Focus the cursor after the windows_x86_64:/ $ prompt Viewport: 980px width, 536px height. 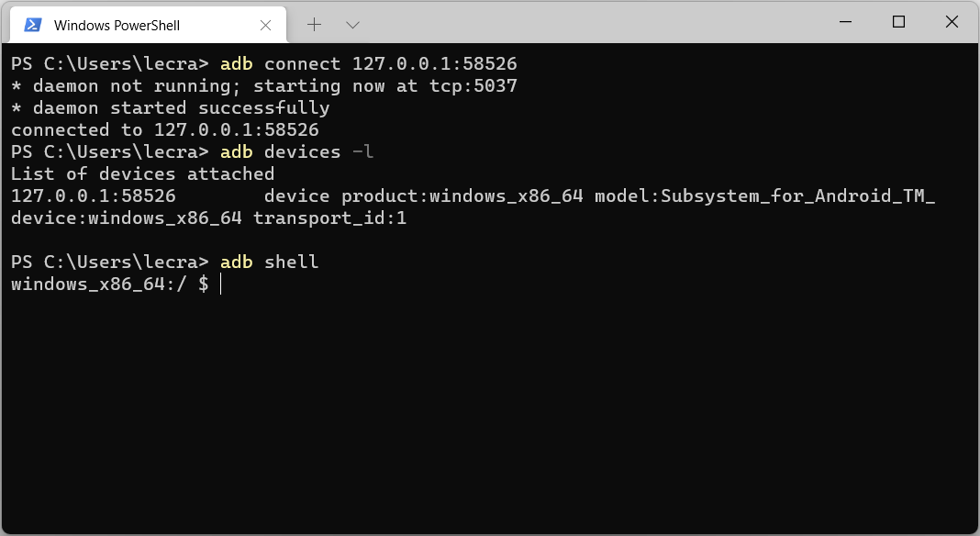(220, 284)
